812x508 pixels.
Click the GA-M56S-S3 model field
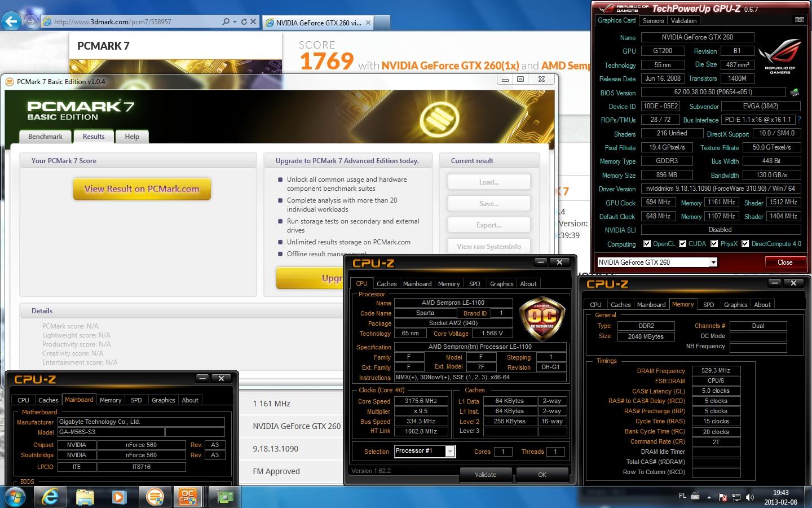[x=111, y=432]
